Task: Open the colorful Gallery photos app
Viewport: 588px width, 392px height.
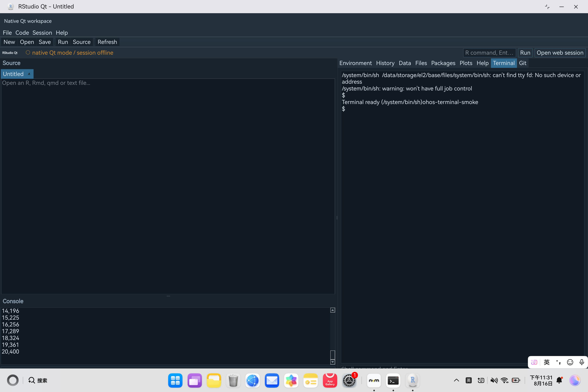Action: click(x=291, y=381)
